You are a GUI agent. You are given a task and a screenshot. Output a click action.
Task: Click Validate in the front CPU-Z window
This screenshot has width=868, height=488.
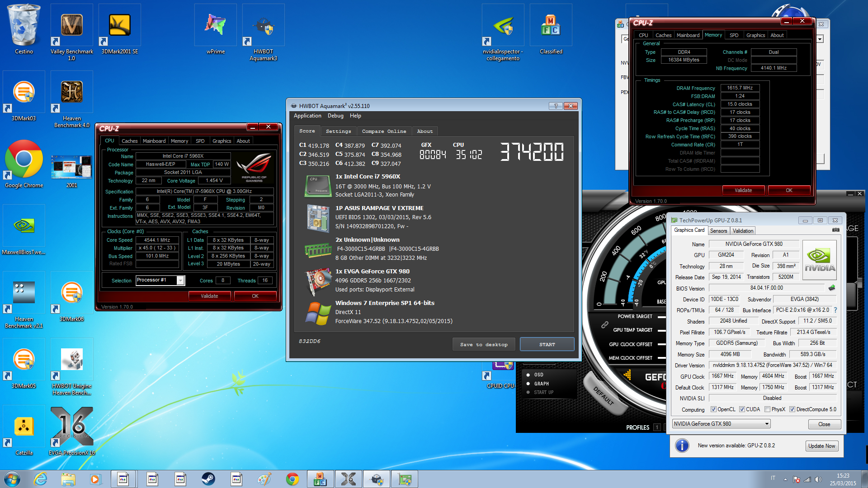point(209,296)
